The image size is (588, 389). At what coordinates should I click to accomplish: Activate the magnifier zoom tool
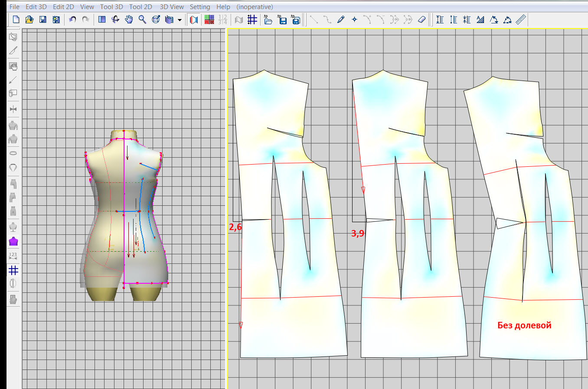tap(142, 19)
